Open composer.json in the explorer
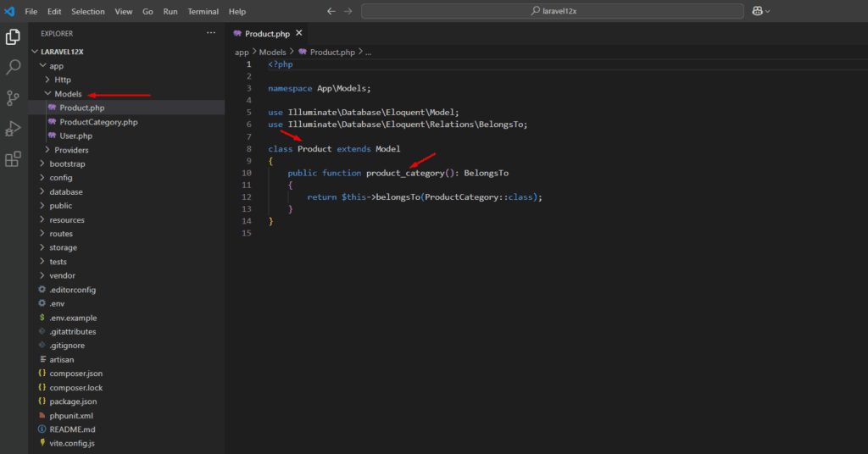 pos(75,374)
